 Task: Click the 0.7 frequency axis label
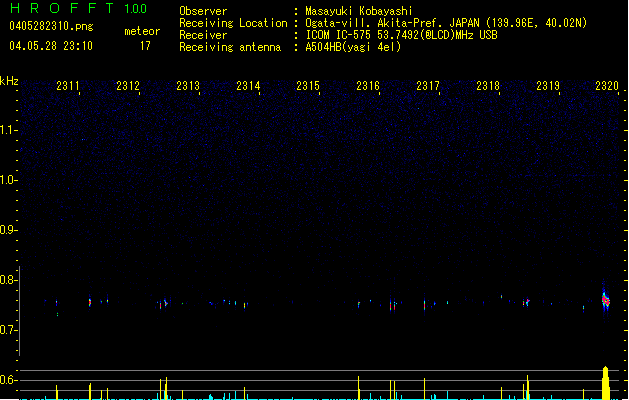pos(8,330)
